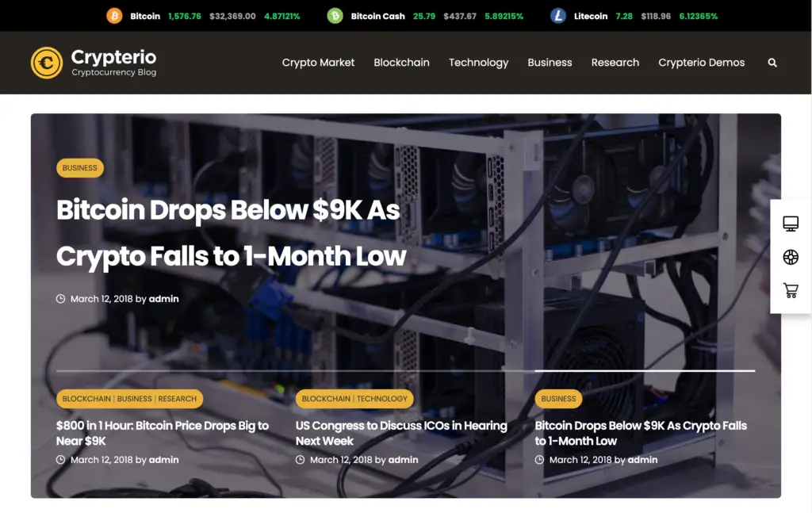The width and height of the screenshot is (812, 513).
Task: Click the Bitcoin price $32,369.00
Action: 232,16
